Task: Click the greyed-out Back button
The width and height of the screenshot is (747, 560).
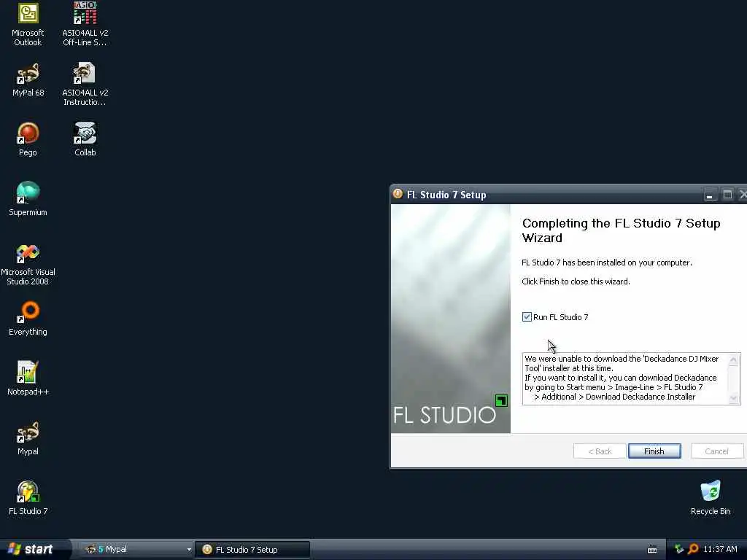Action: pyautogui.click(x=600, y=451)
